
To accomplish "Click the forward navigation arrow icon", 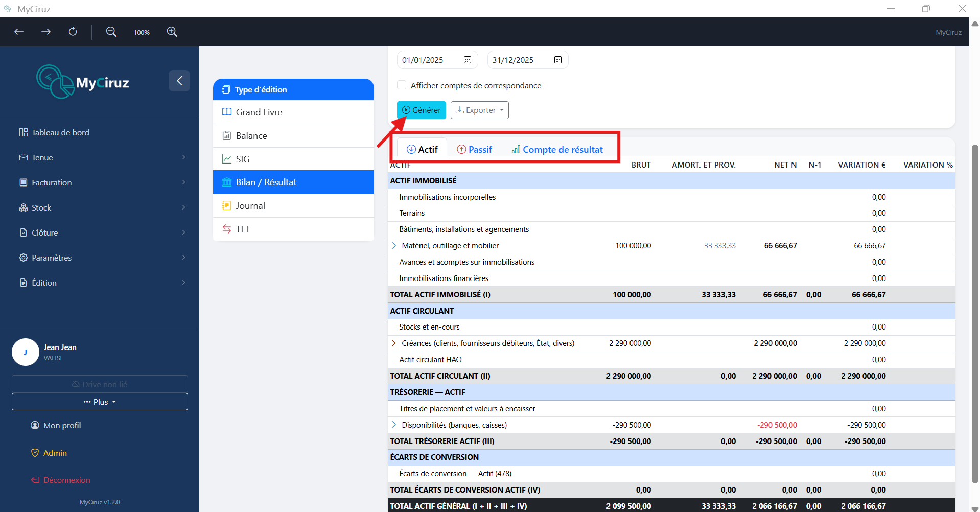I will coord(46,32).
